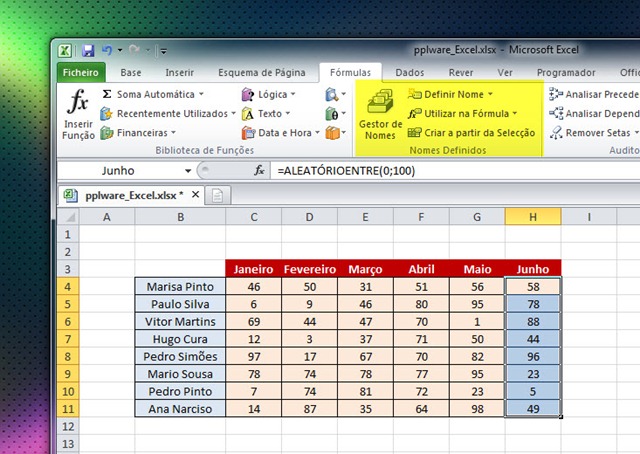The height and width of the screenshot is (454, 640).
Task: Click Vitor Martins' Maio value 1
Action: 477,322
